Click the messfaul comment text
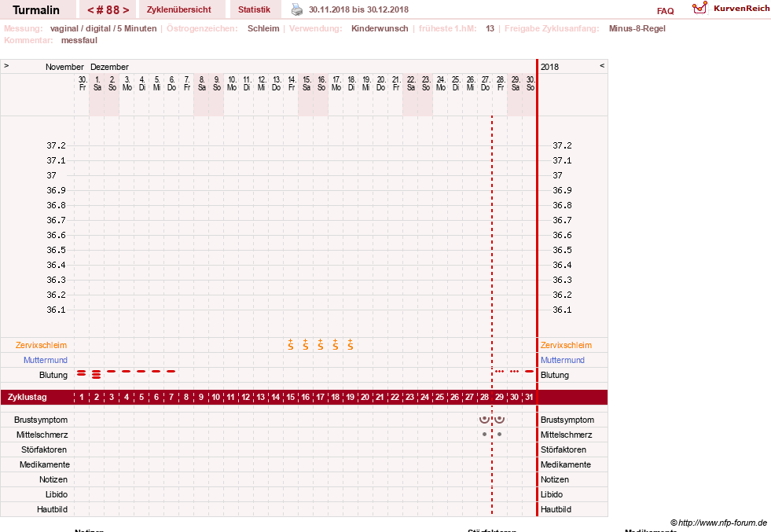The image size is (771, 532). click(79, 40)
